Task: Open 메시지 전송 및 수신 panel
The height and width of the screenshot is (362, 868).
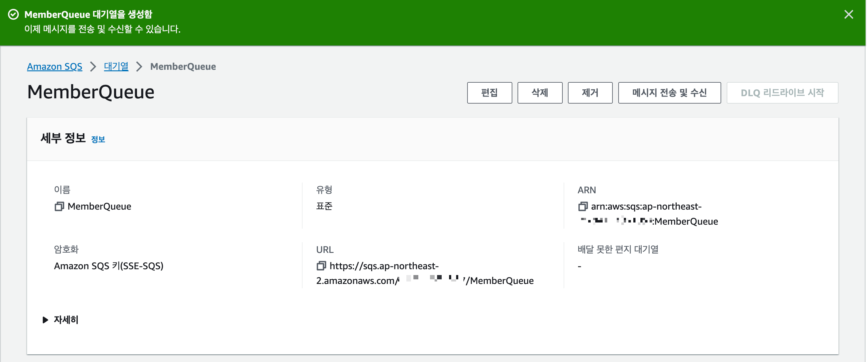Action: coord(669,93)
